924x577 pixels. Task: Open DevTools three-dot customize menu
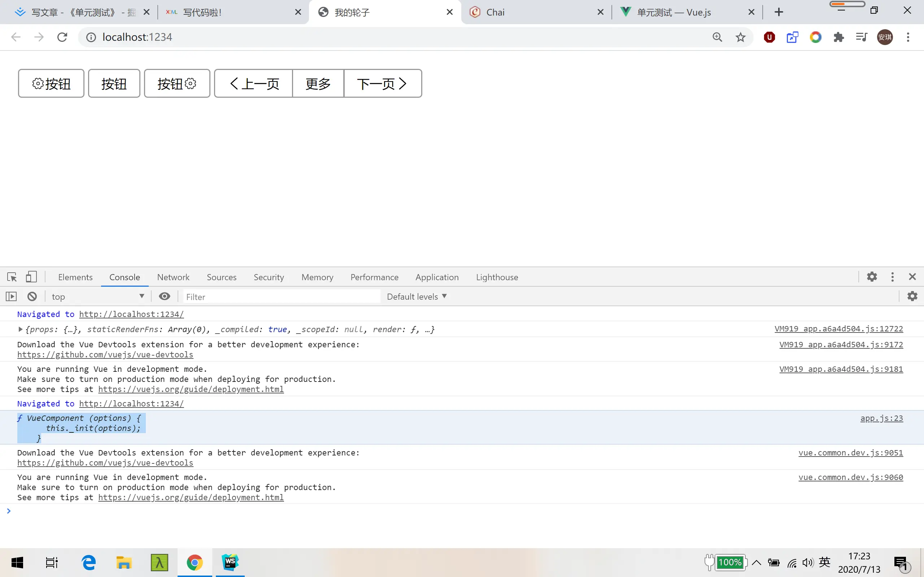892,277
